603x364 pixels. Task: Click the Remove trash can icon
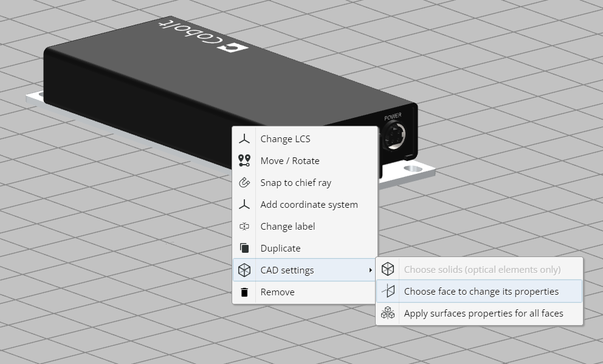click(244, 292)
